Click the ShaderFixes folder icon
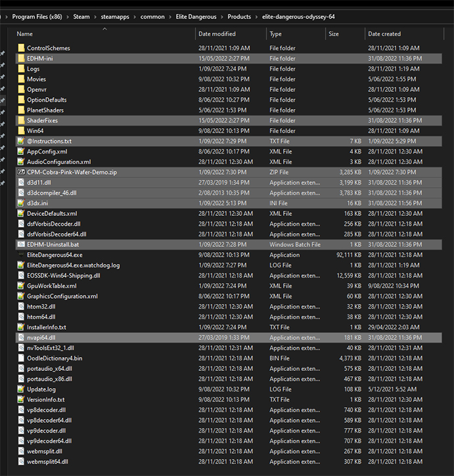Screen dimensions: 454x476 tap(21, 120)
